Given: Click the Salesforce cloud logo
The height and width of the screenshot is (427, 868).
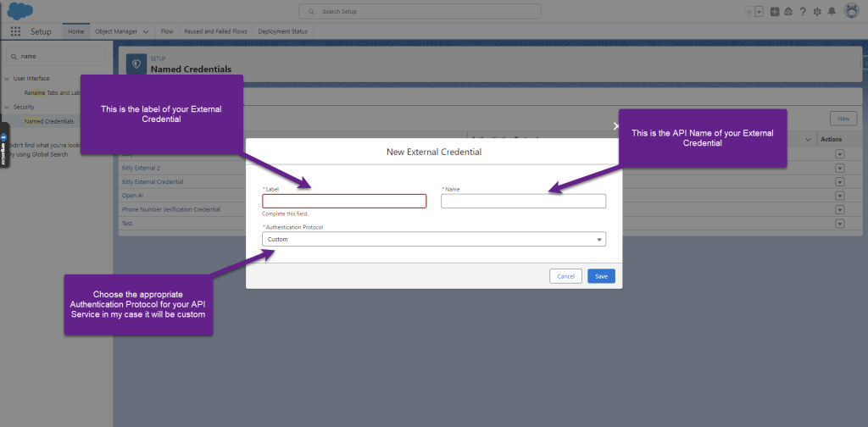Looking at the screenshot, I should (20, 10).
